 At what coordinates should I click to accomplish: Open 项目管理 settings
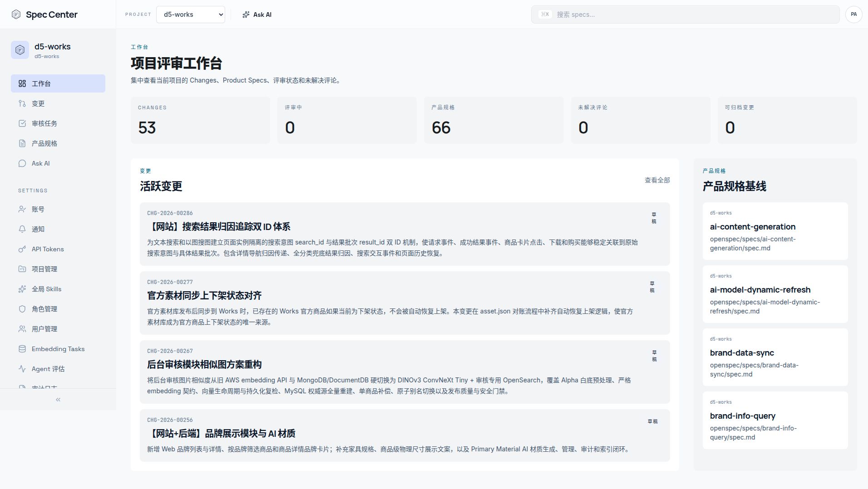click(x=58, y=269)
